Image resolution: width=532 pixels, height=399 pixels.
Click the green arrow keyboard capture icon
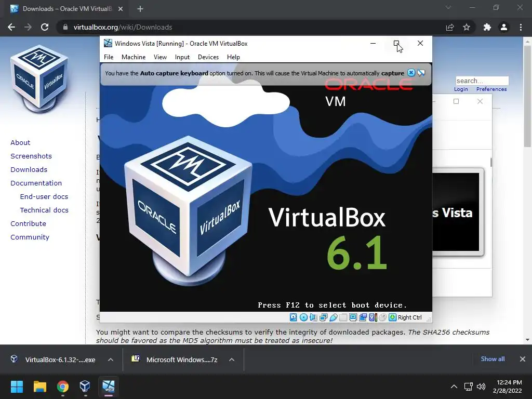393,317
